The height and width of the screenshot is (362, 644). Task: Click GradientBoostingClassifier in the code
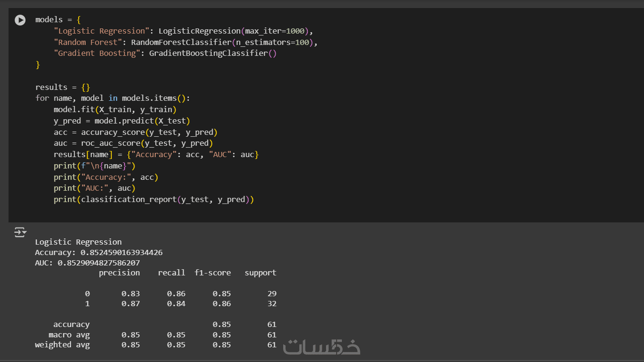pyautogui.click(x=208, y=53)
